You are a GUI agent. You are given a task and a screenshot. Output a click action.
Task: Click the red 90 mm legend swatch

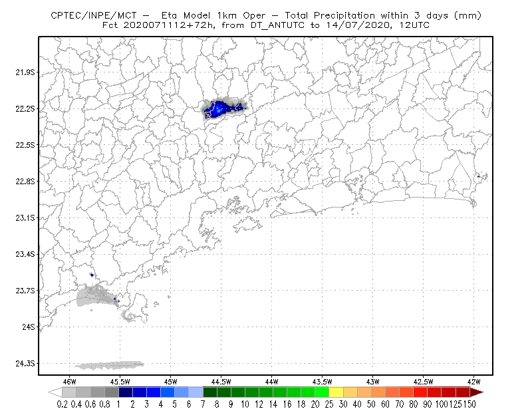click(435, 392)
